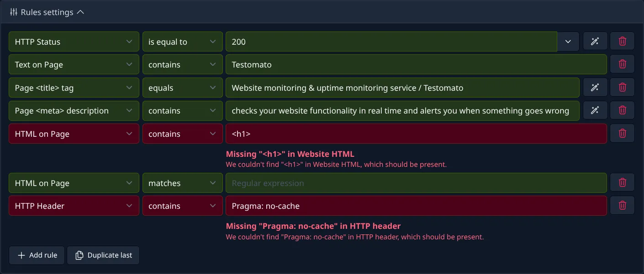
Task: Delete the HTTP Header Pragma rule
Action: tap(622, 205)
